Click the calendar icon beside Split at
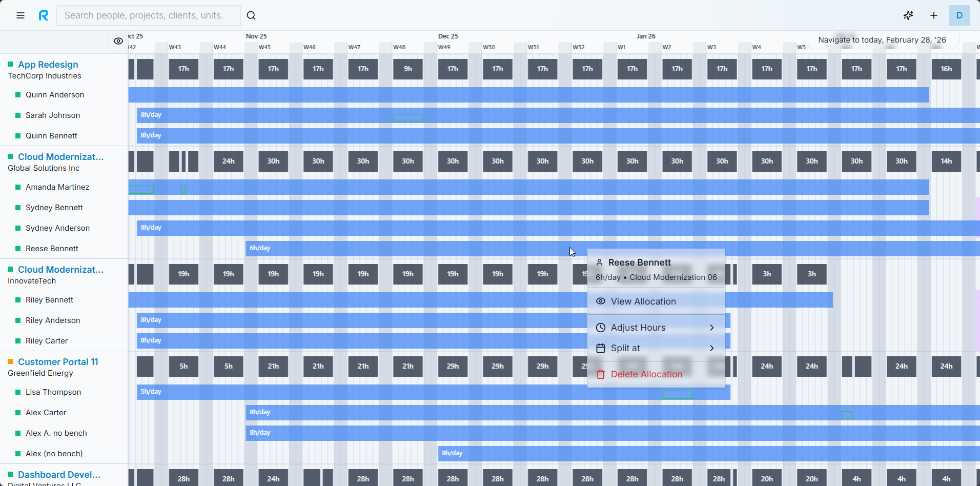 pos(600,348)
